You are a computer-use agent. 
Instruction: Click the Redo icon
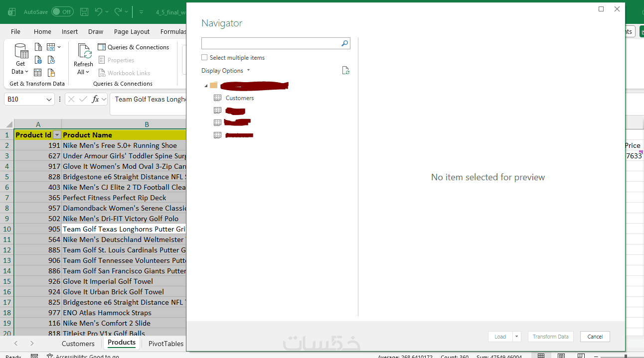(x=118, y=11)
